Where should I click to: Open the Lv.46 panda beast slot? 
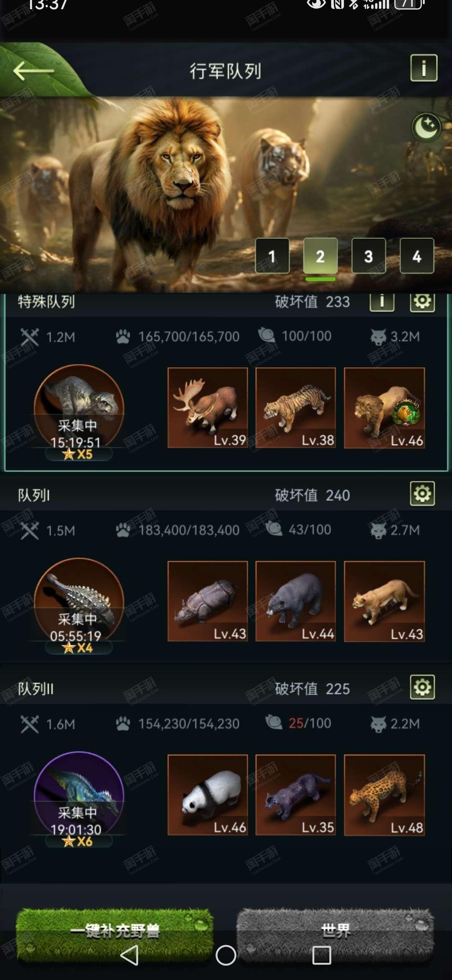[x=208, y=795]
